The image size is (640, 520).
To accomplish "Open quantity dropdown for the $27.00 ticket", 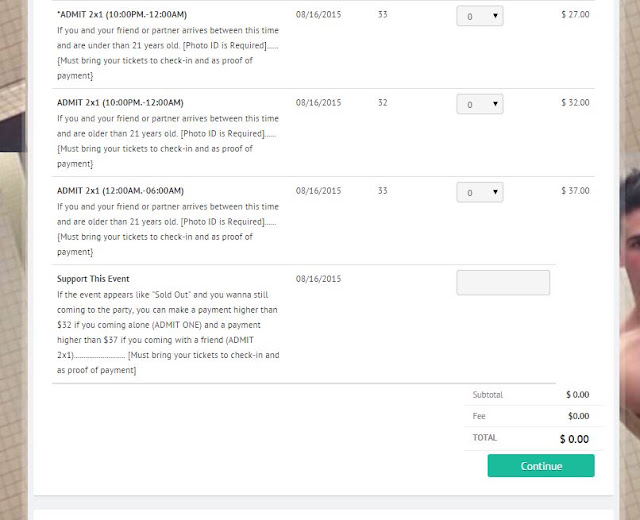I will click(480, 16).
